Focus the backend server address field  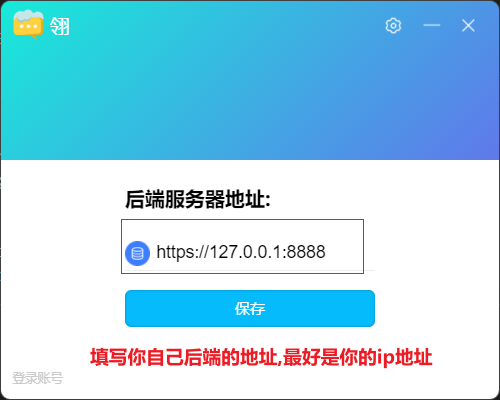pyautogui.click(x=250, y=252)
